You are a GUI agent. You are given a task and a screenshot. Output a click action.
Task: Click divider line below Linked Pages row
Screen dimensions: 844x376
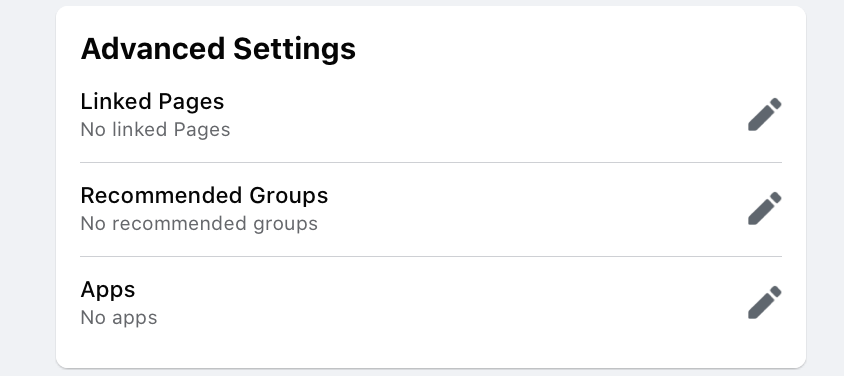tap(431, 162)
